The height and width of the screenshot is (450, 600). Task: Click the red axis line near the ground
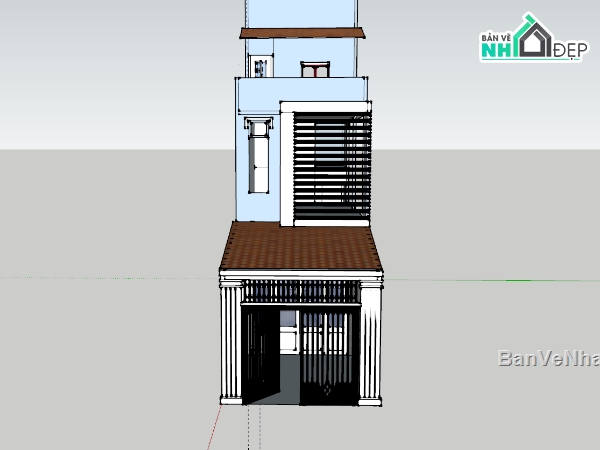(x=212, y=430)
